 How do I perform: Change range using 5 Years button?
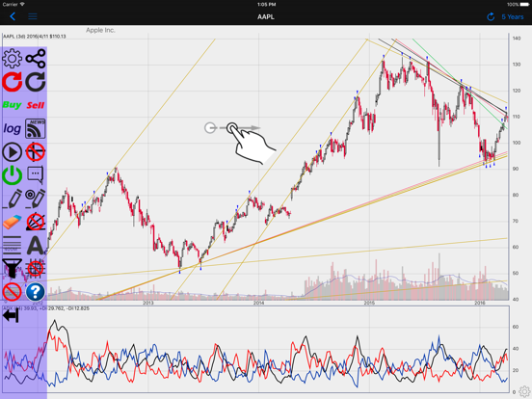513,16
